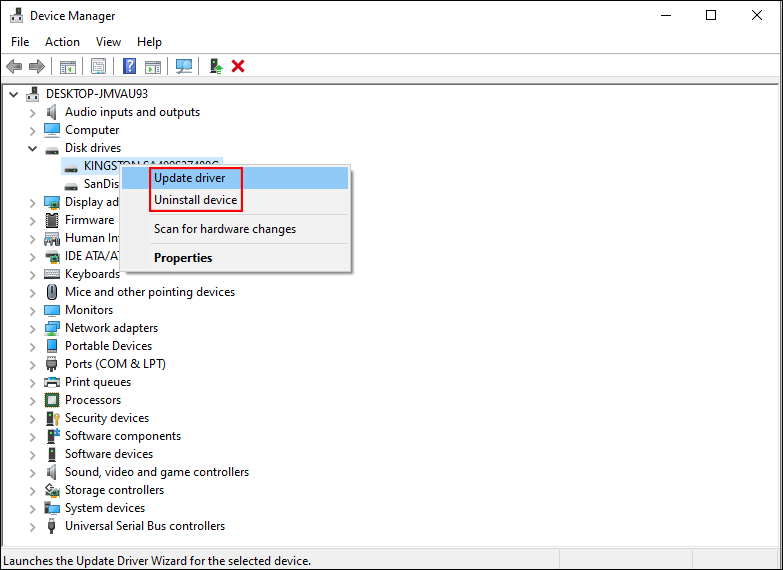Open the Help menu
This screenshot has height=570, width=783.
coord(149,42)
